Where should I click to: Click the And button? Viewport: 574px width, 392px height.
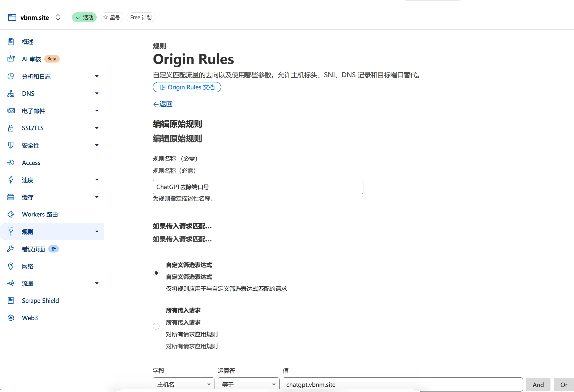point(538,385)
